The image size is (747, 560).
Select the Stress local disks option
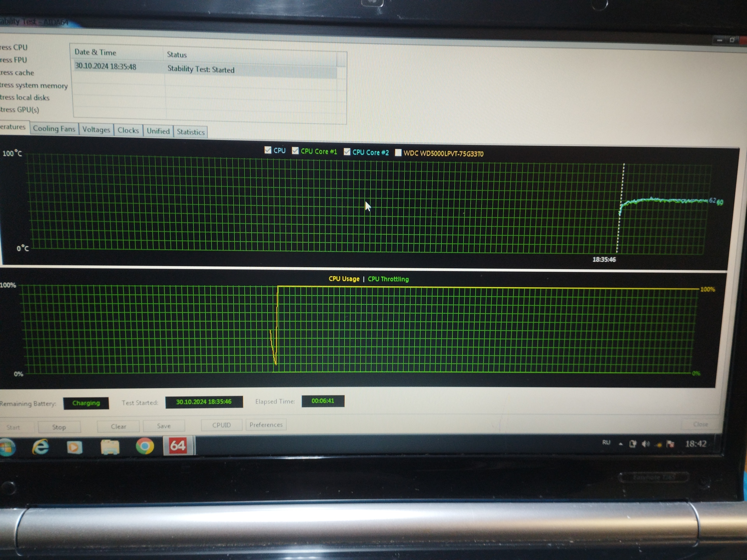(25, 98)
